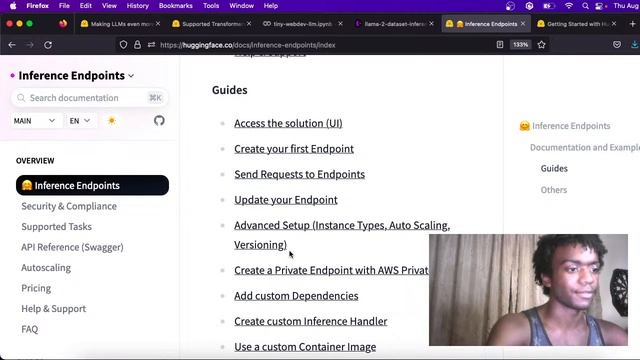This screenshot has width=640, height=360.
Task: Open Spotlight search icon
Action: [x=585, y=6]
